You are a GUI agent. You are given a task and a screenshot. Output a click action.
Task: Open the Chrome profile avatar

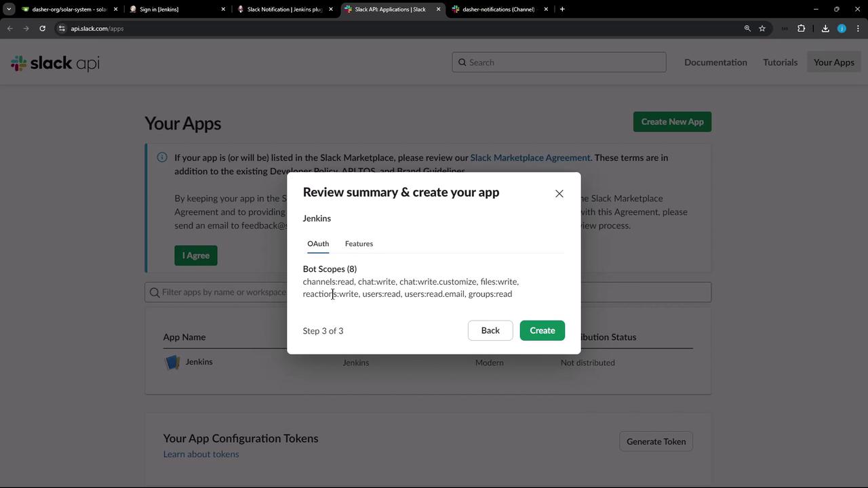pyautogui.click(x=842, y=28)
